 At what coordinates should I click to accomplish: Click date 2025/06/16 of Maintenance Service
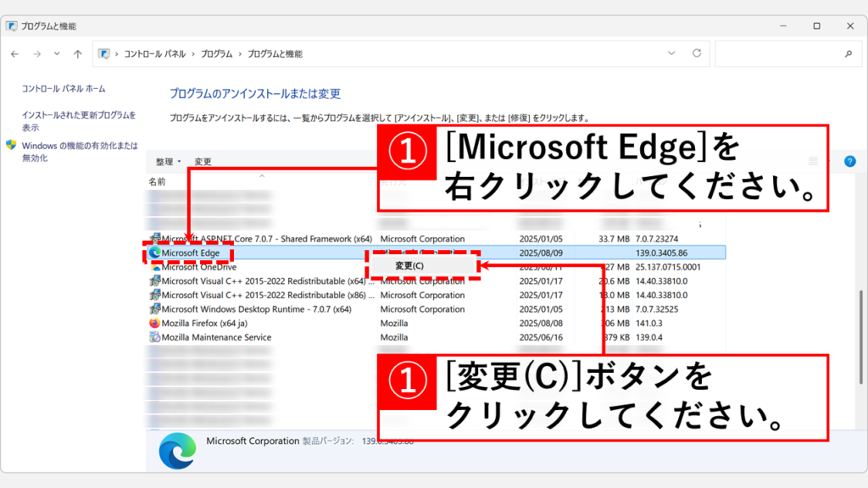[541, 337]
